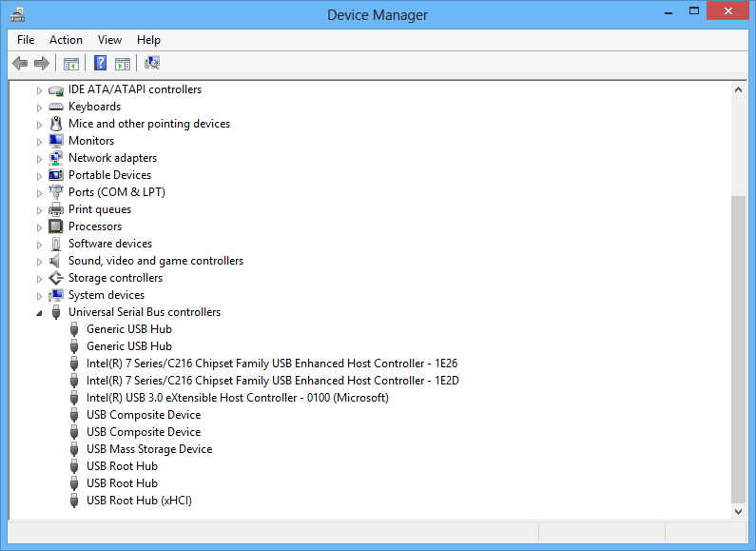The image size is (756, 551).
Task: Expand the Software devices node
Action: tap(39, 245)
